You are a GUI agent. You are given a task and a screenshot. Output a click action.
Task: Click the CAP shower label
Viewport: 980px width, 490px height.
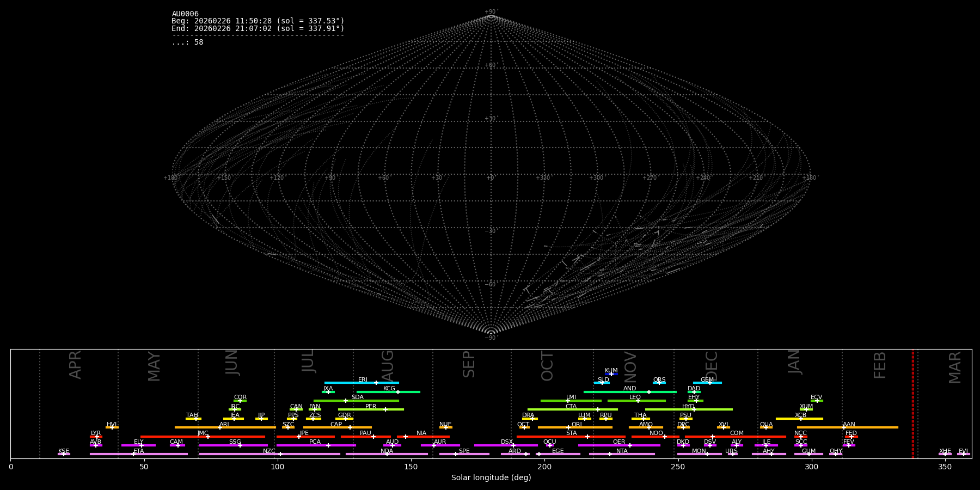pyautogui.click(x=336, y=425)
